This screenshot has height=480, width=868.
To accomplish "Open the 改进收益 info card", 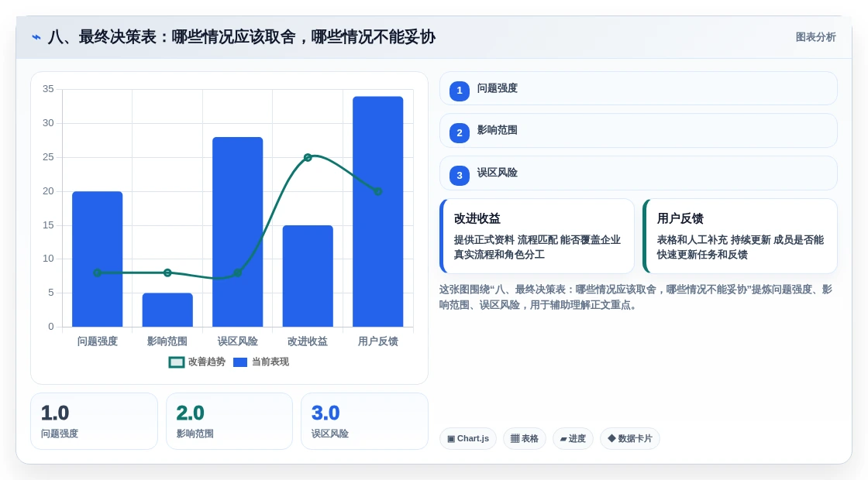I will pyautogui.click(x=537, y=236).
